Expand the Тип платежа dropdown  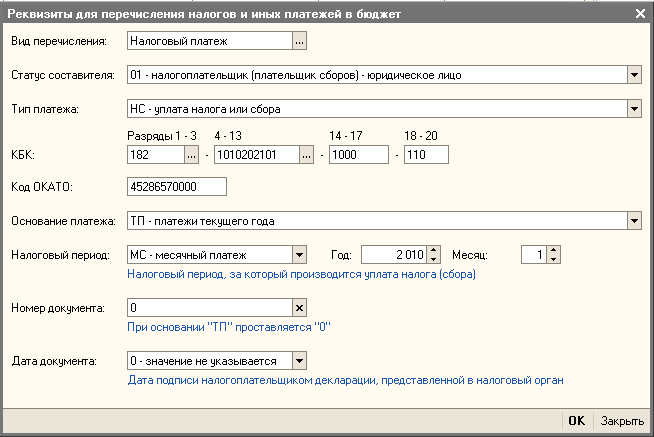(634, 107)
